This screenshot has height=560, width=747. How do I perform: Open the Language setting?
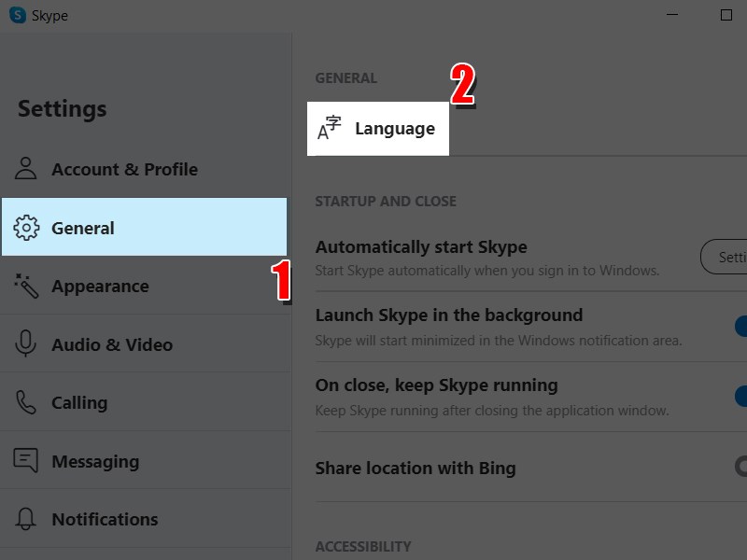pyautogui.click(x=394, y=129)
